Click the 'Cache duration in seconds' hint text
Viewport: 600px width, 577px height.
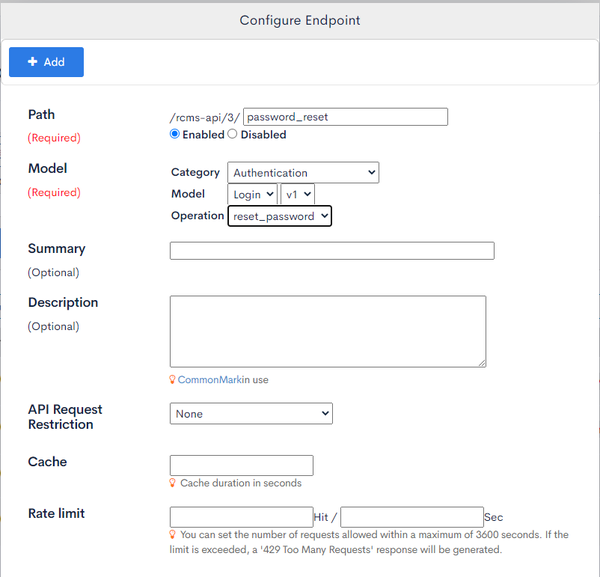pyautogui.click(x=241, y=483)
